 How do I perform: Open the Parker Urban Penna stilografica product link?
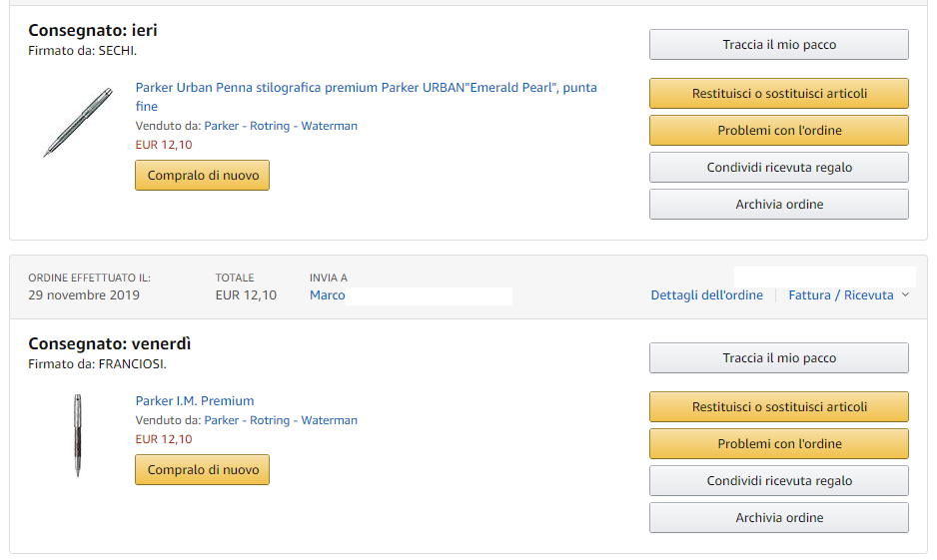click(366, 88)
